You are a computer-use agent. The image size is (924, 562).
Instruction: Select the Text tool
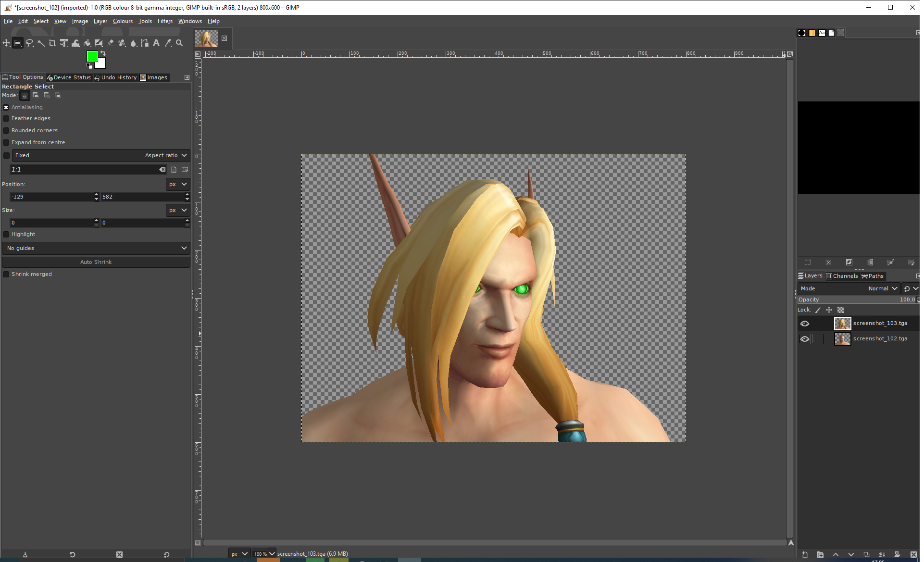click(x=156, y=43)
